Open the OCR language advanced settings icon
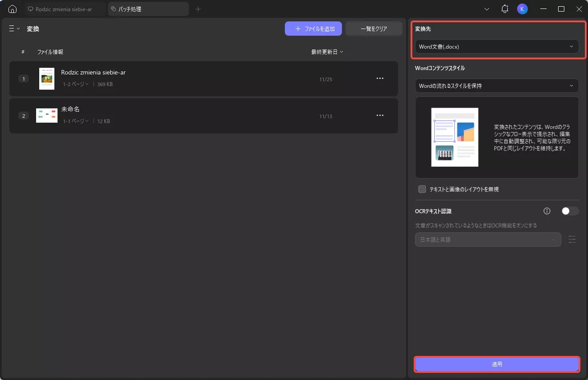The height and width of the screenshot is (380, 588). [572, 240]
